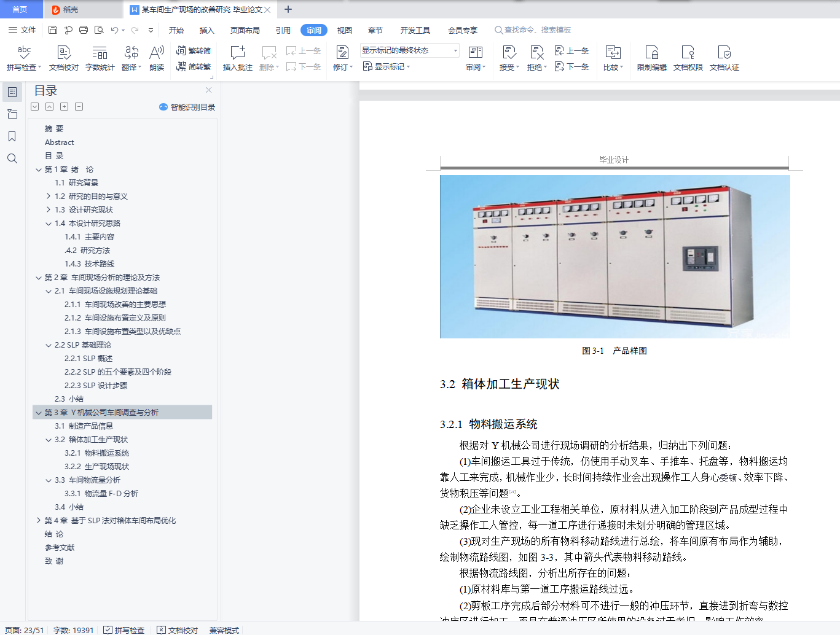
Task: Open the spell check (拼写检查) tool
Action: point(24,58)
